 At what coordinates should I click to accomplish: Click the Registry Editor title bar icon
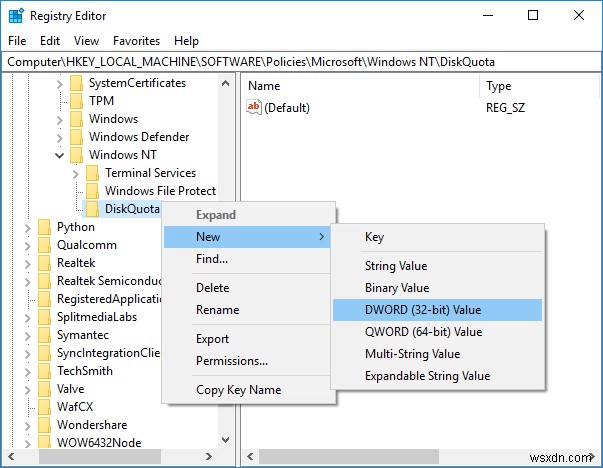click(16, 16)
